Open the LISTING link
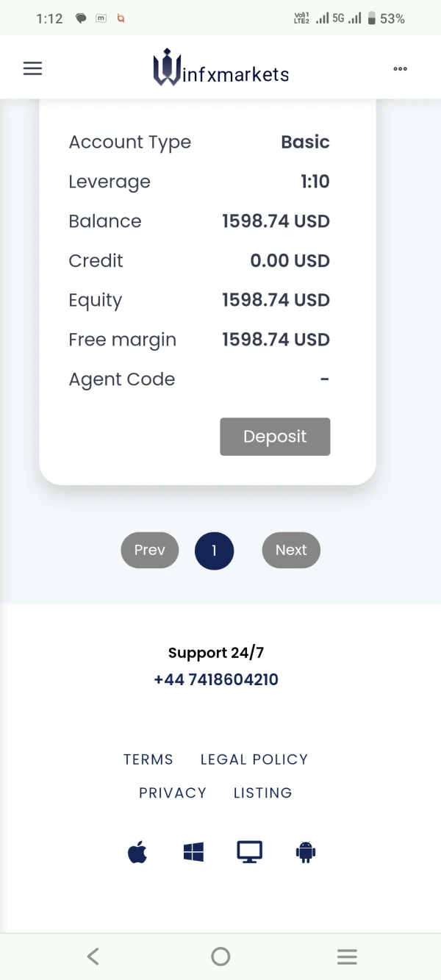The height and width of the screenshot is (980, 441). (x=262, y=793)
